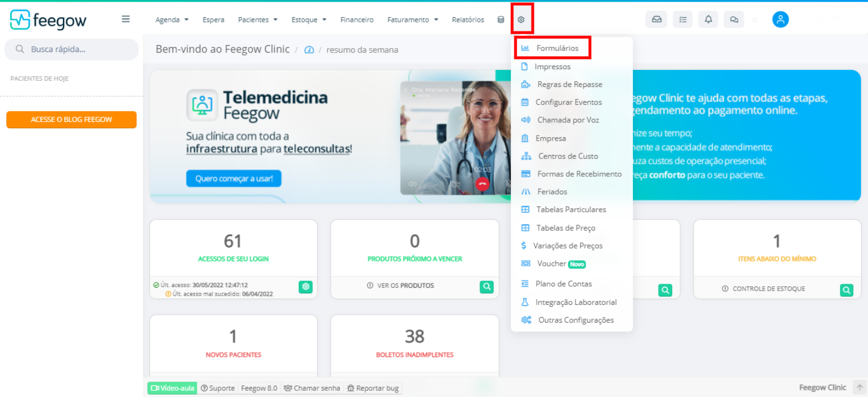
Task: Click Ver os Produtos link
Action: click(401, 285)
